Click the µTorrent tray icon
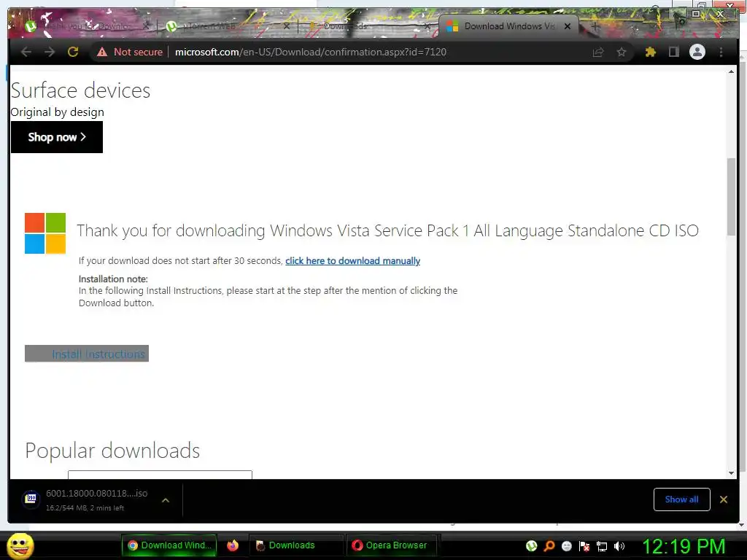This screenshot has height=560, width=747. point(532,545)
